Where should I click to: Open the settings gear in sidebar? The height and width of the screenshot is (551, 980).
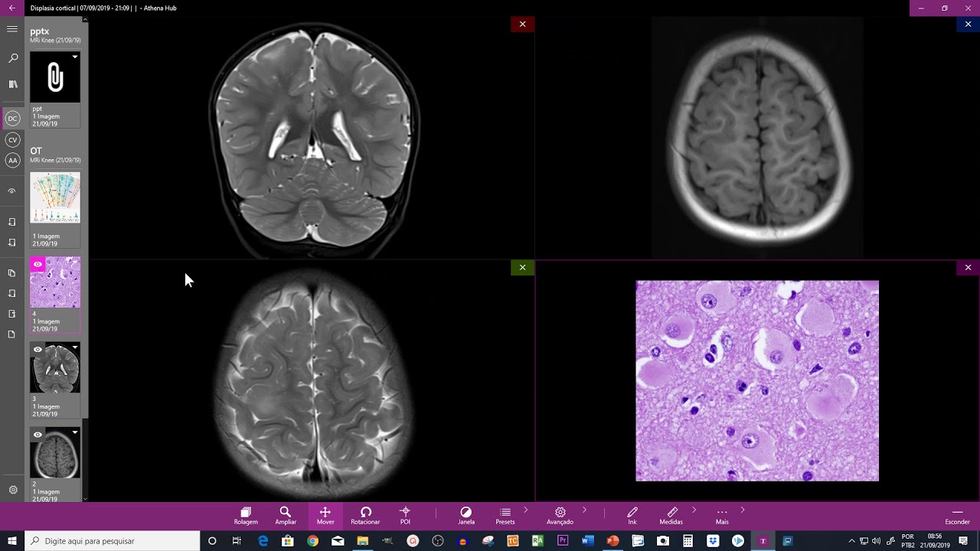[x=12, y=490]
